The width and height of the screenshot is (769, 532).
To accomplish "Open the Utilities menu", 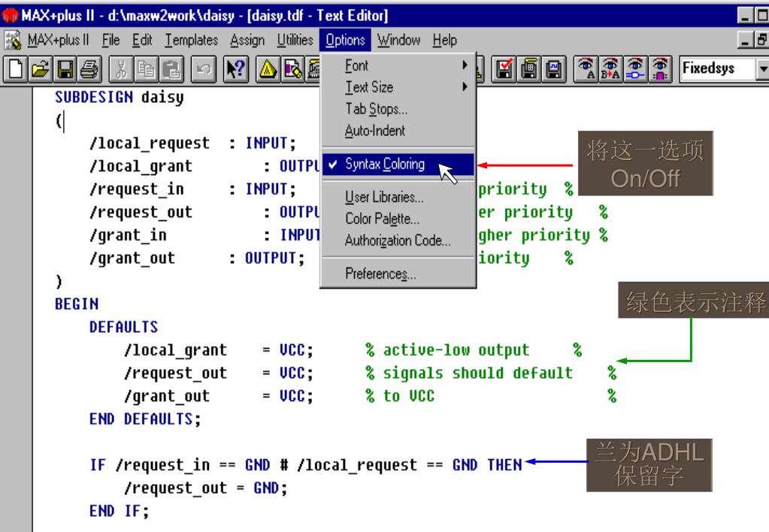I will (295, 41).
